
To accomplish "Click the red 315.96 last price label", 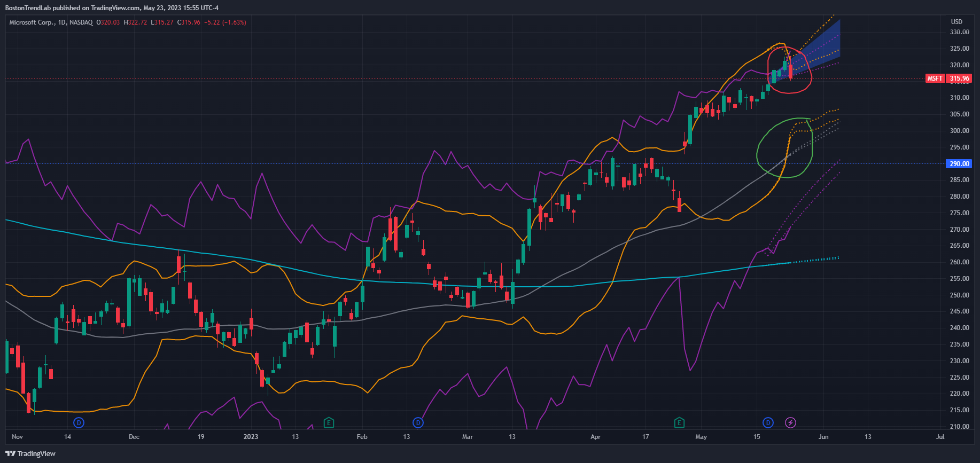I will pyautogui.click(x=959, y=79).
